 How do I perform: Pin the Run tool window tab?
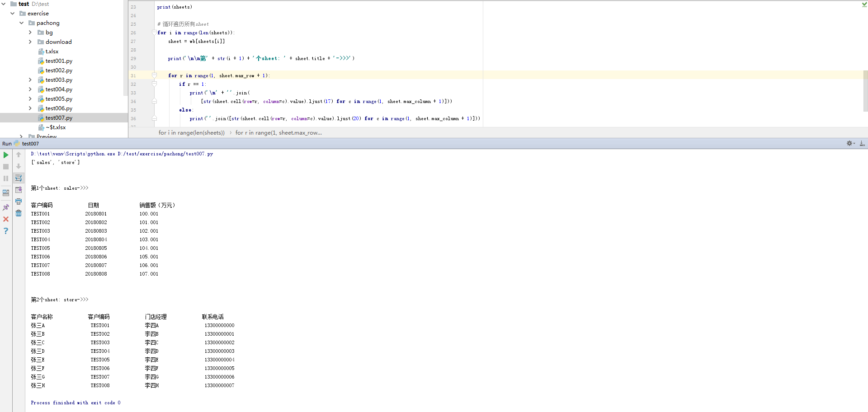click(6, 207)
